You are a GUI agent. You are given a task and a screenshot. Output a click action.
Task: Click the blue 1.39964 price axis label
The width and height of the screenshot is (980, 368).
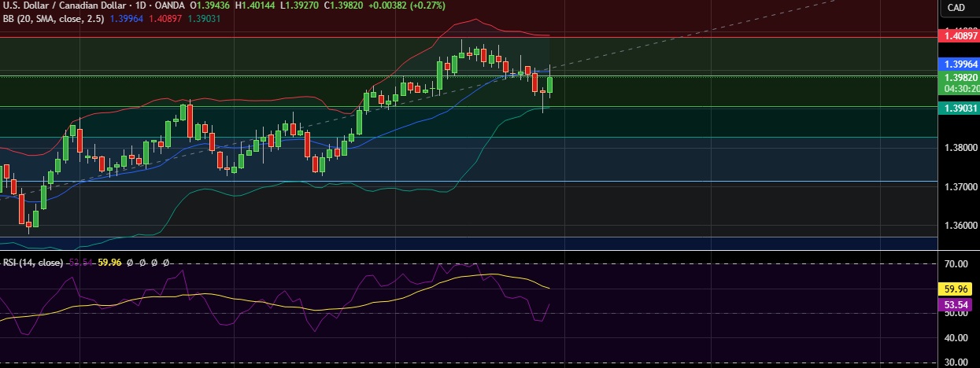(960, 64)
